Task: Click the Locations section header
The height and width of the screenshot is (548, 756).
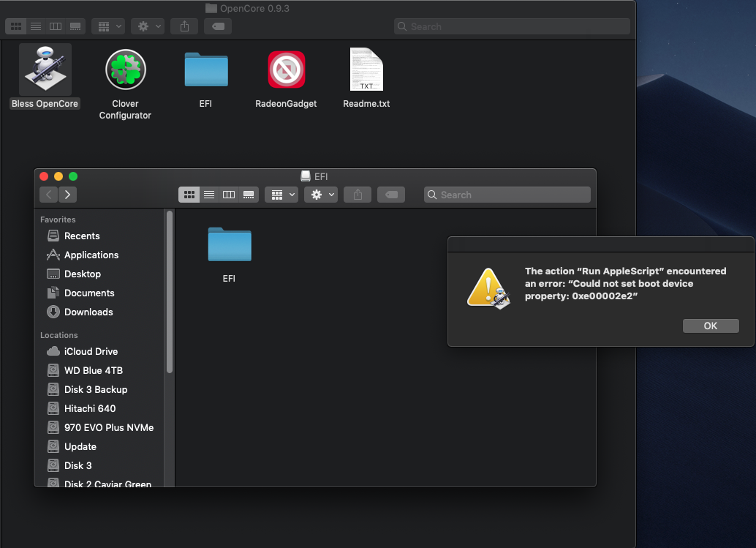Action: (x=58, y=335)
